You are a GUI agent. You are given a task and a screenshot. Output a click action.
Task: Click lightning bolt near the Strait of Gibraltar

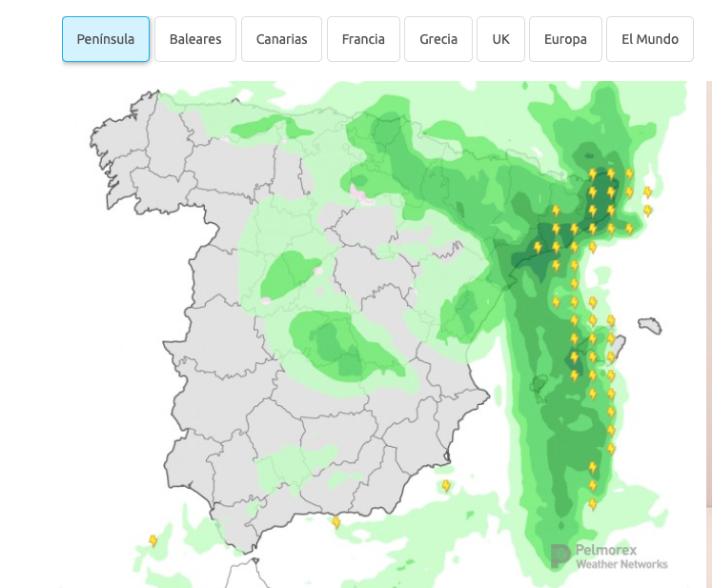336,522
